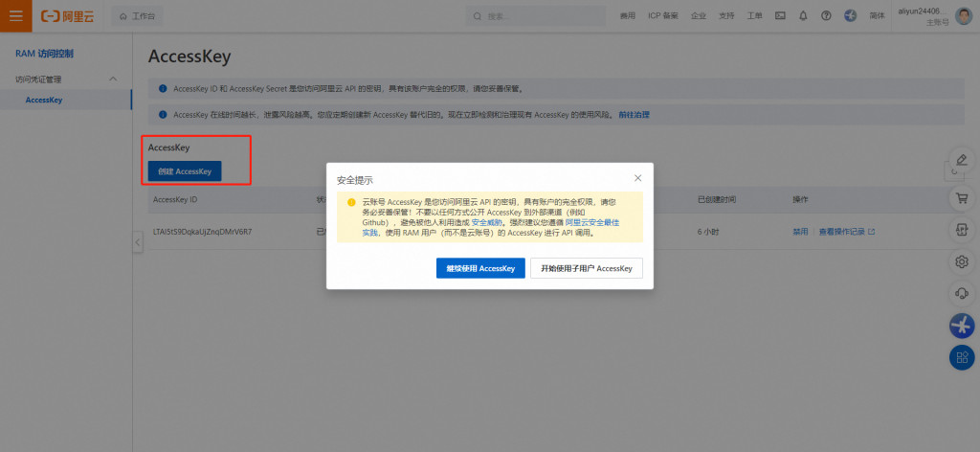Open notifications bell

click(803, 16)
